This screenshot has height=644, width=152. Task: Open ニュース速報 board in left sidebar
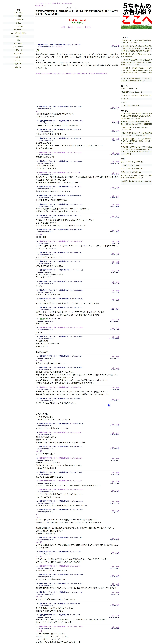(x=18, y=13)
